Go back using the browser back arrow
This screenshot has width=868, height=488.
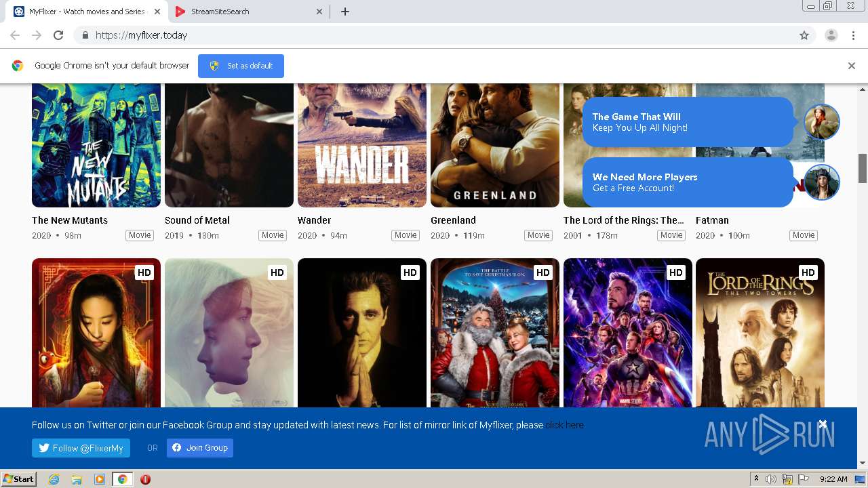coord(15,35)
